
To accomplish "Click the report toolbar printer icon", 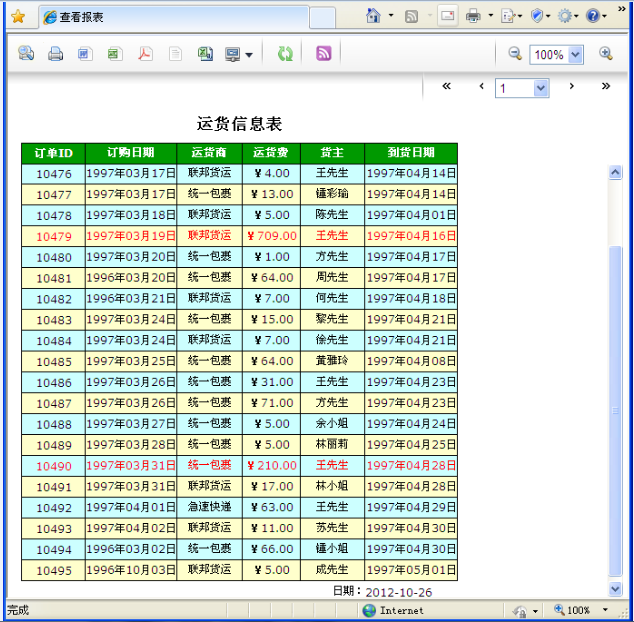I will click(x=55, y=53).
